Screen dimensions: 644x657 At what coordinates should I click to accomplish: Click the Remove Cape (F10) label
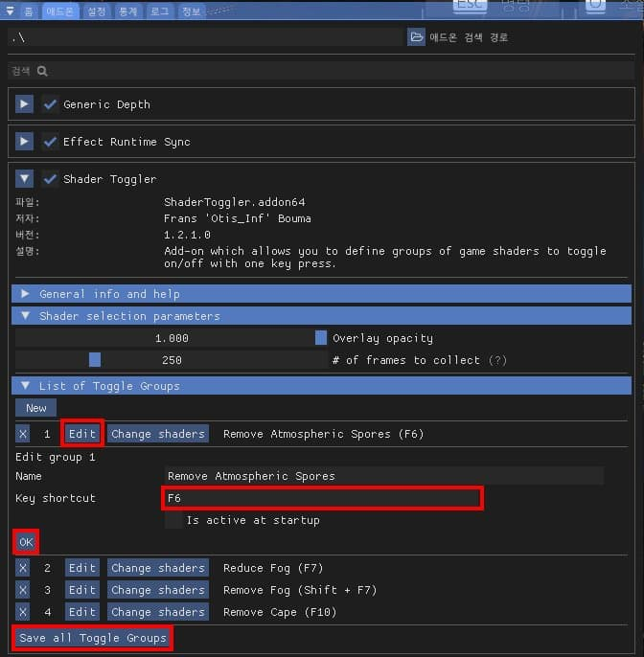280,612
